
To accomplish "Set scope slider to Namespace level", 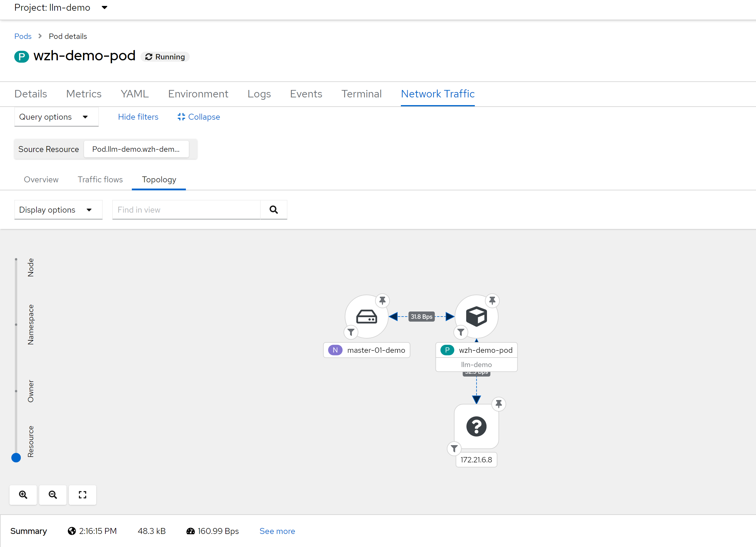I will 16,324.
